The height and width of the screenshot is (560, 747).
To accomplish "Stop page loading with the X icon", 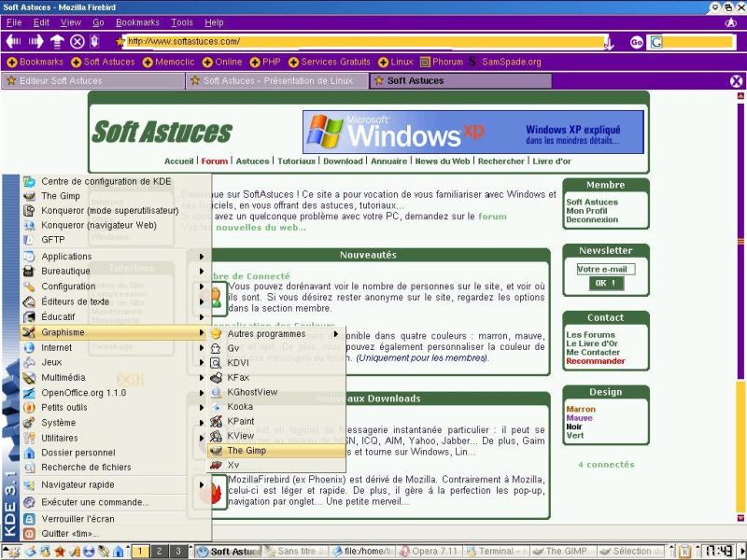I will click(x=78, y=42).
